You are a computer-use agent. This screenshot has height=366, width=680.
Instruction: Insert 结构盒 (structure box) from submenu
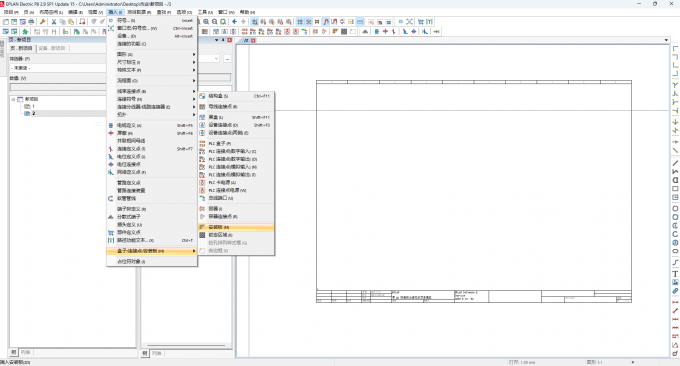point(236,96)
